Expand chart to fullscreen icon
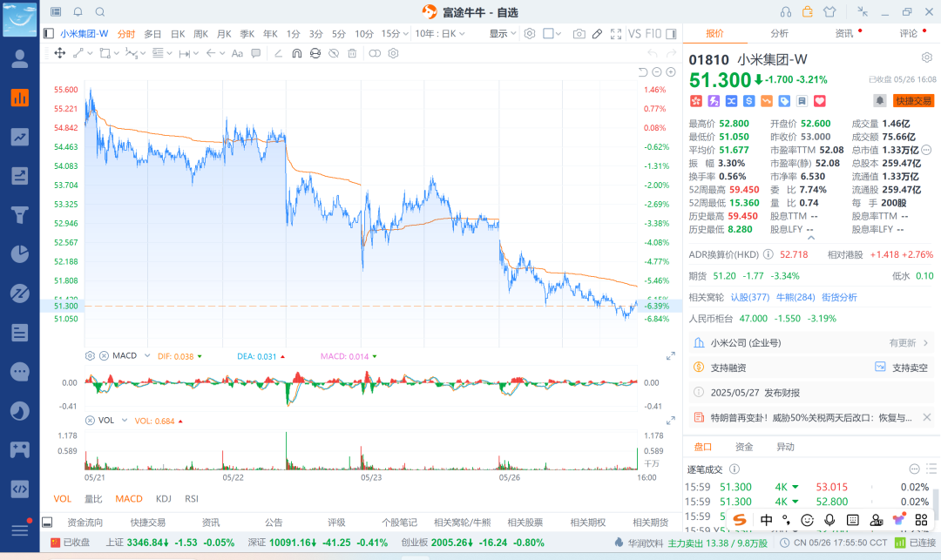Image resolution: width=941 pixels, height=560 pixels. (616, 34)
